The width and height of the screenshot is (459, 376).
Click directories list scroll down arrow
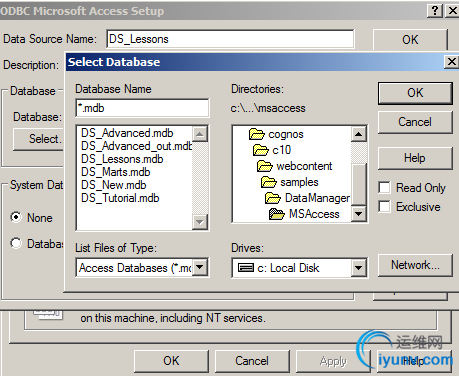358,213
